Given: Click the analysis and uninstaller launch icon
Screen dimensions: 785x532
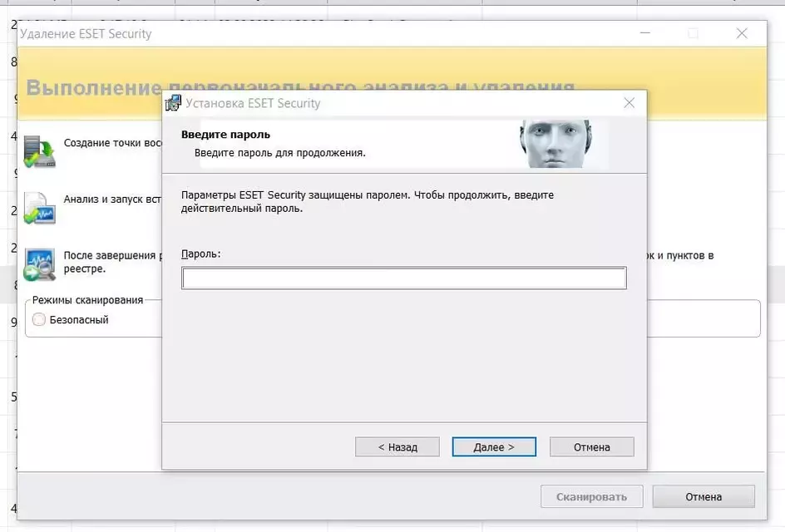Looking at the screenshot, I should [x=40, y=208].
